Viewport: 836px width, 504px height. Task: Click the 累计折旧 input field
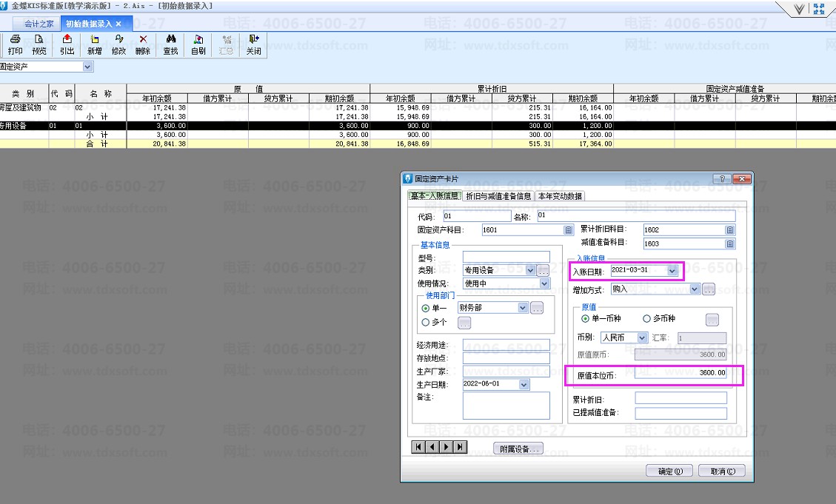(x=680, y=398)
